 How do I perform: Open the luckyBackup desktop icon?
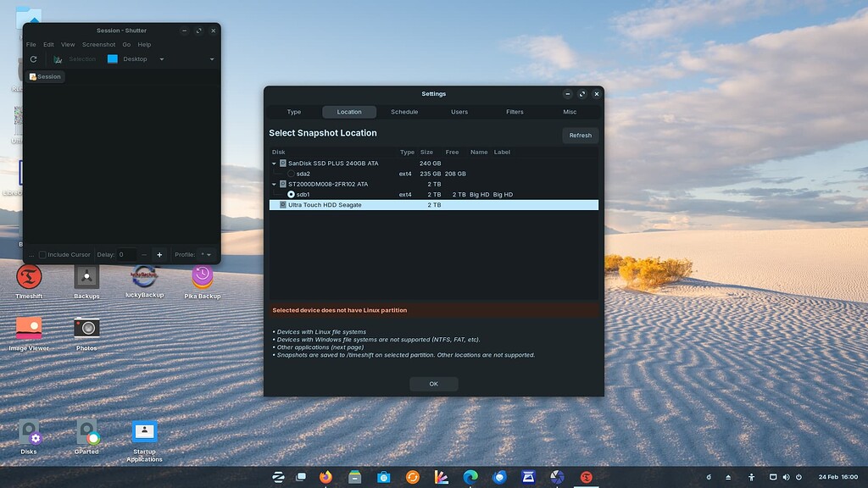tap(144, 276)
